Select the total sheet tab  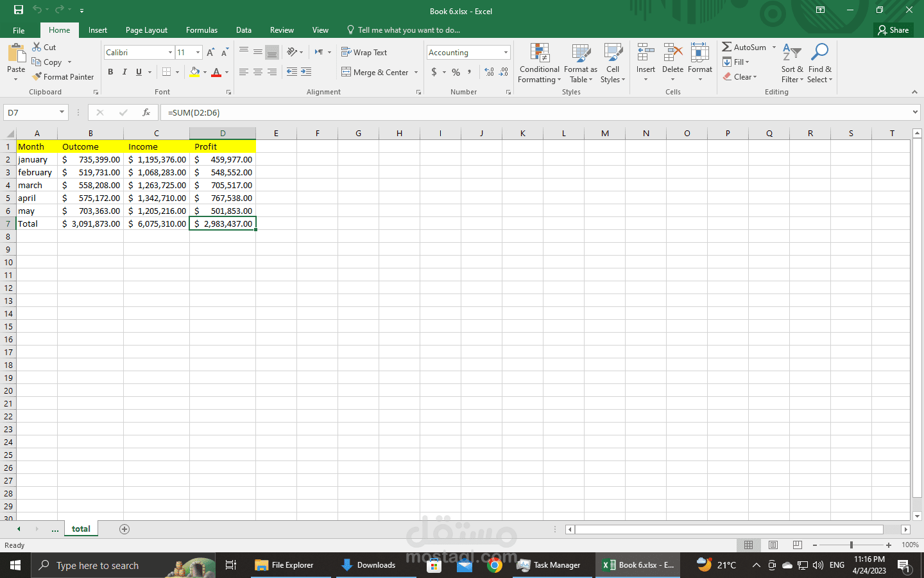(81, 529)
